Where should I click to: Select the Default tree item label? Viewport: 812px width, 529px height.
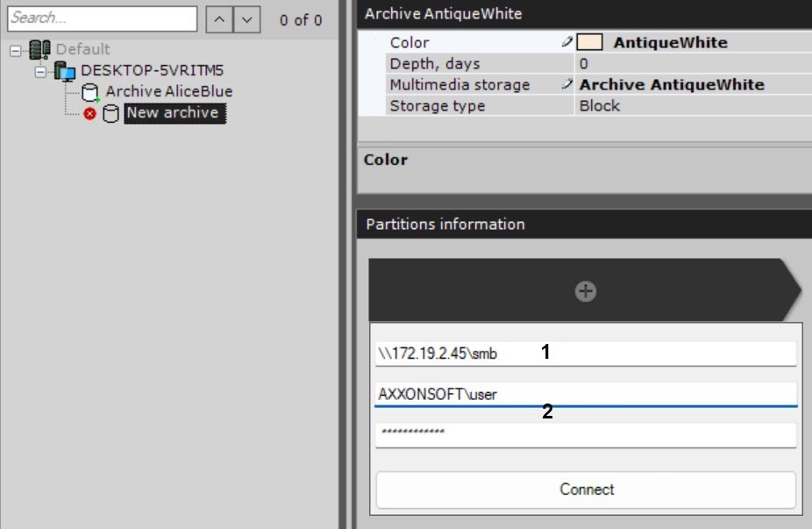pos(82,49)
